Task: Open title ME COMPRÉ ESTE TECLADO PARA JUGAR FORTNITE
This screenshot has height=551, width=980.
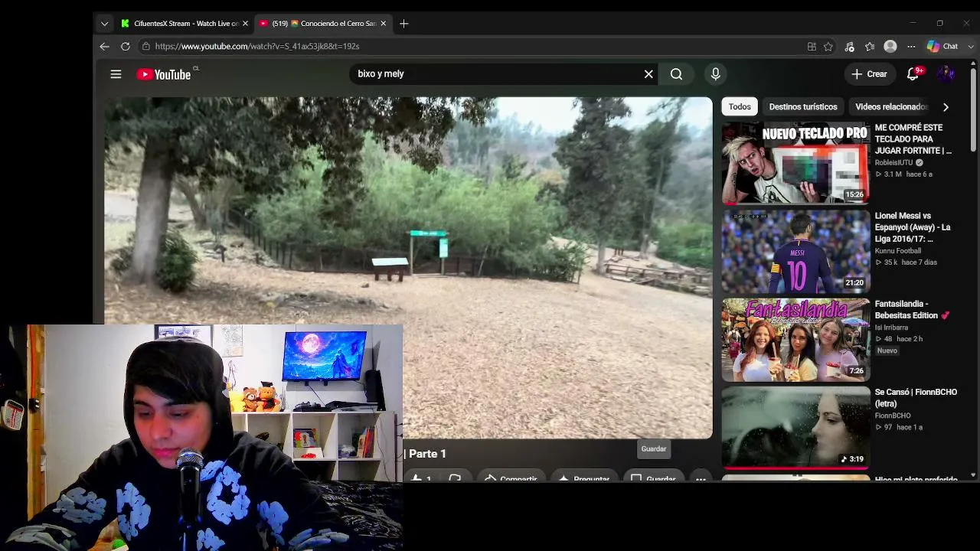Action: [913, 139]
